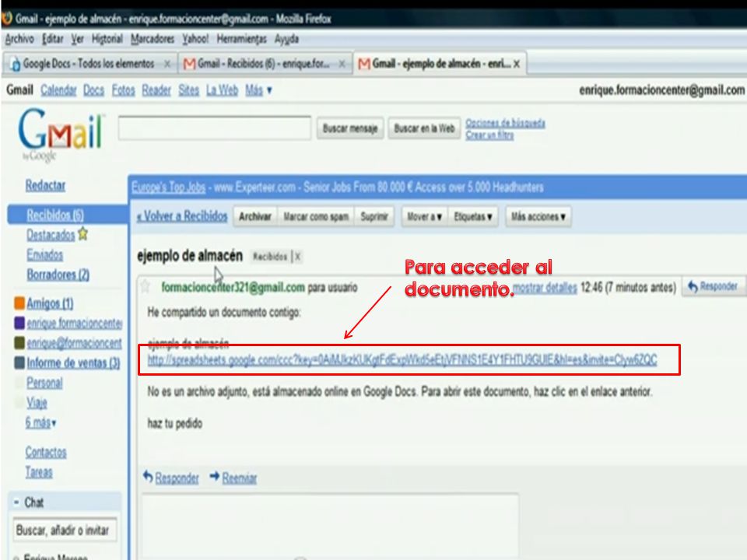Click Redactar to compose a message
This screenshot has width=747, height=560.
[x=45, y=185]
